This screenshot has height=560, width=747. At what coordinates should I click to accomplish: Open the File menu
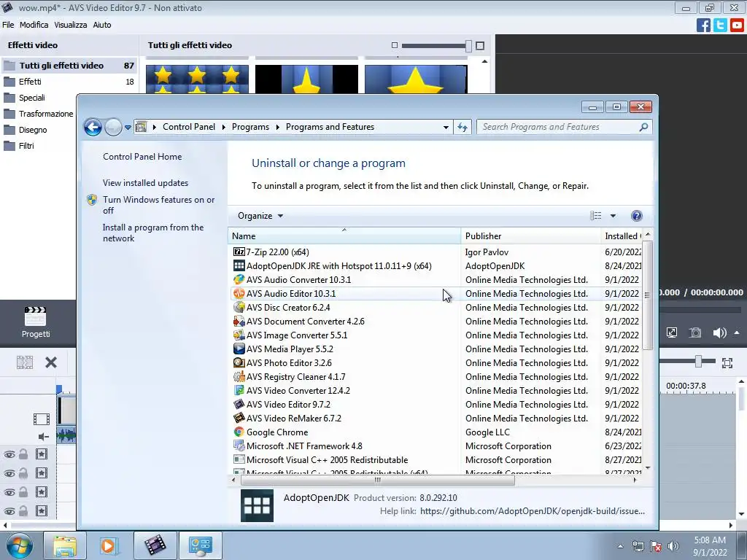click(x=8, y=25)
